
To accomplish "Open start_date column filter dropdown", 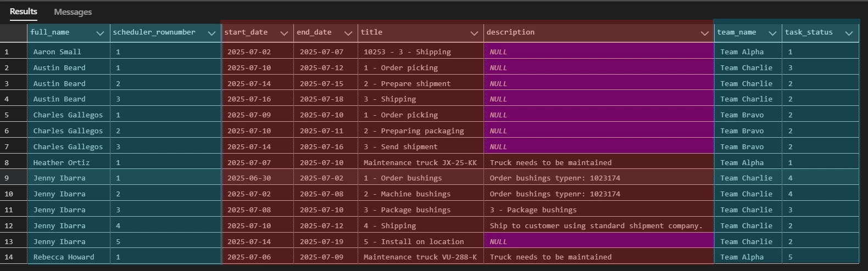I will [284, 33].
